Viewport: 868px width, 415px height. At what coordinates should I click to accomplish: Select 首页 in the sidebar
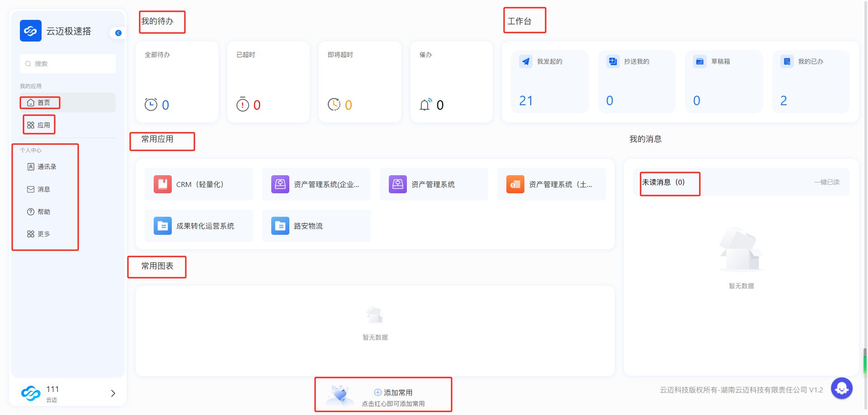[x=43, y=103]
